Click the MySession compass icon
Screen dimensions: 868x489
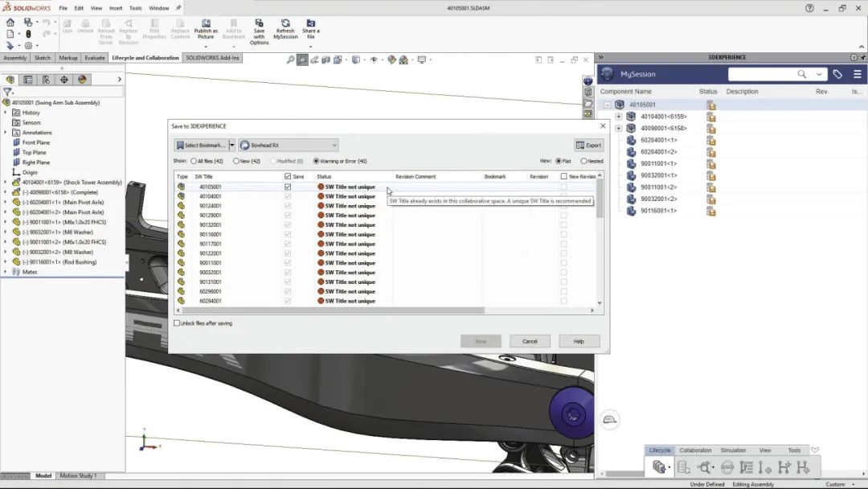coord(608,74)
